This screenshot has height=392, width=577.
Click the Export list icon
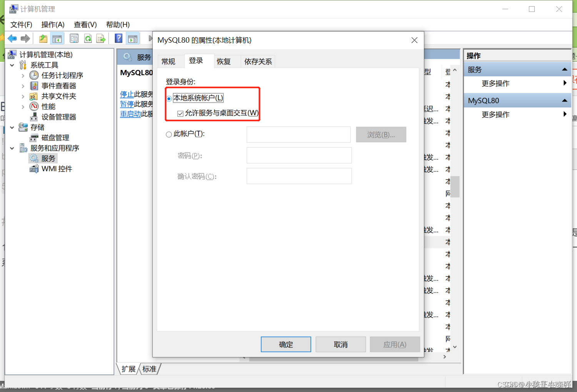point(101,38)
